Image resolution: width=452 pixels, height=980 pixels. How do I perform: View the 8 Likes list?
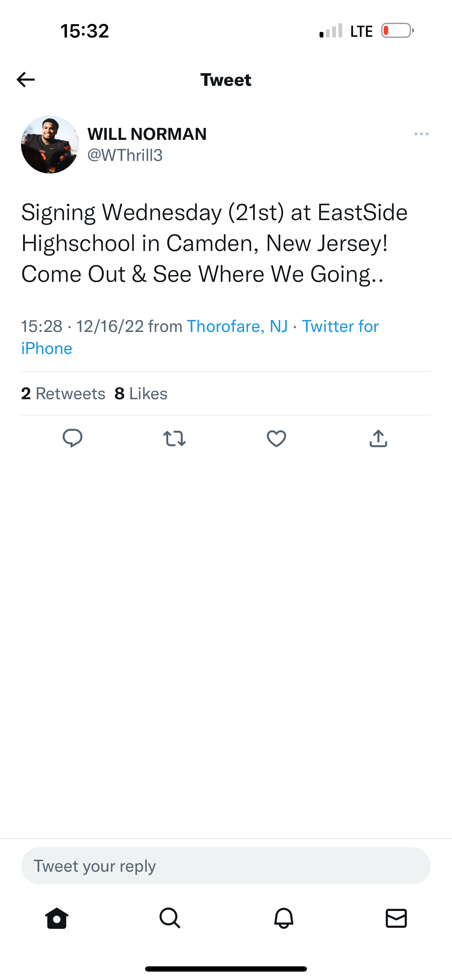tap(141, 393)
